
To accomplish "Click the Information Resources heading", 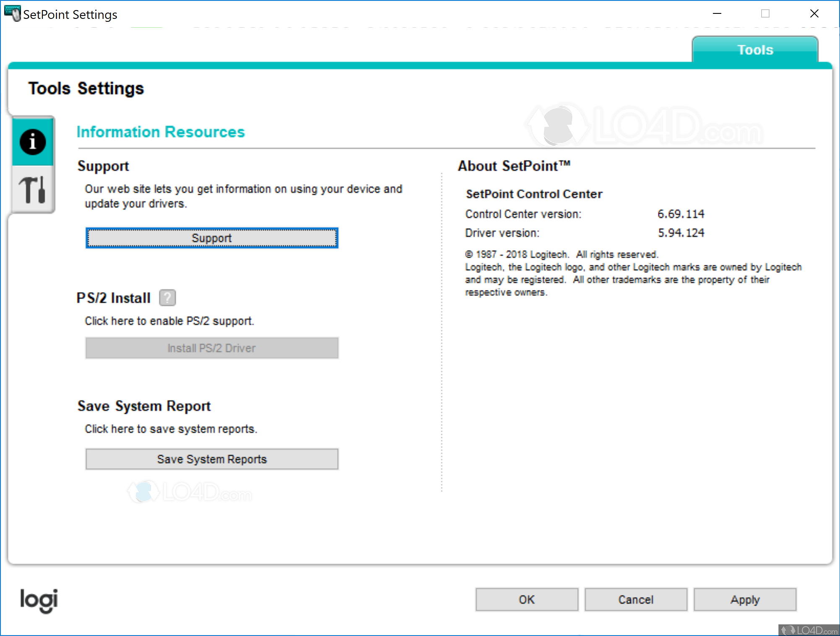I will click(161, 132).
